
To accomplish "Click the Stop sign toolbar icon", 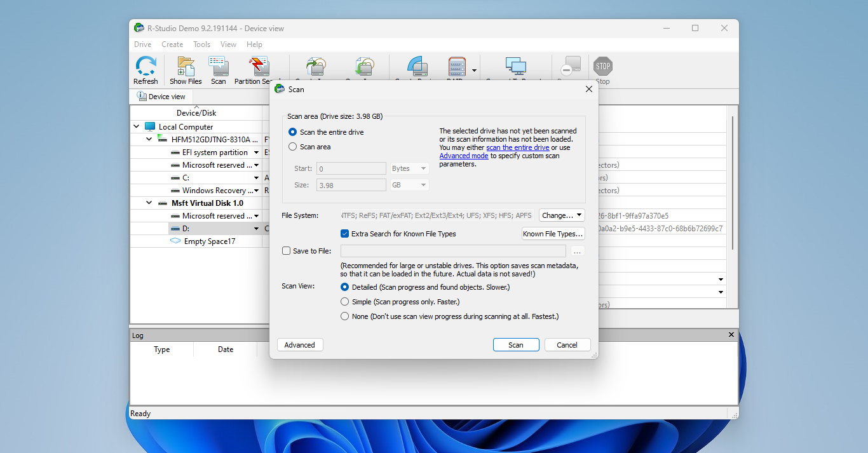I will [602, 66].
